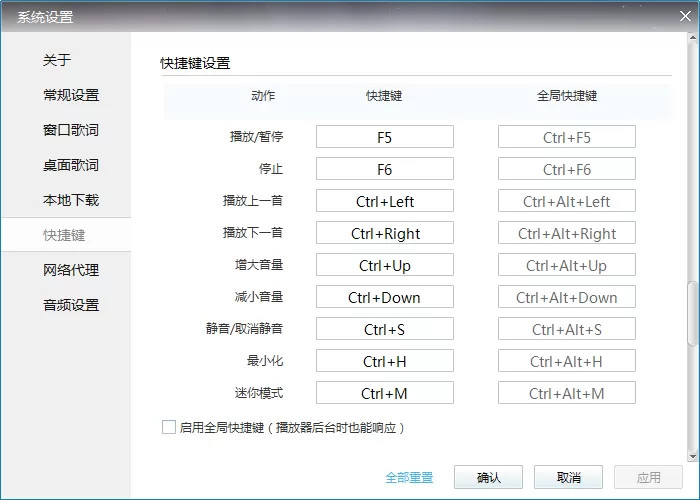Select global shortcut field Ctrl+F6
The image size is (700, 500).
coord(567,169)
